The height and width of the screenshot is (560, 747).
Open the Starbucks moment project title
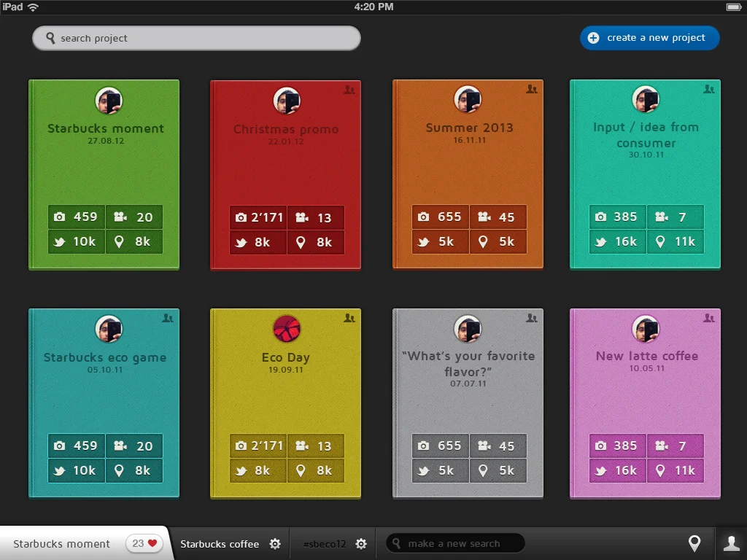tap(106, 128)
